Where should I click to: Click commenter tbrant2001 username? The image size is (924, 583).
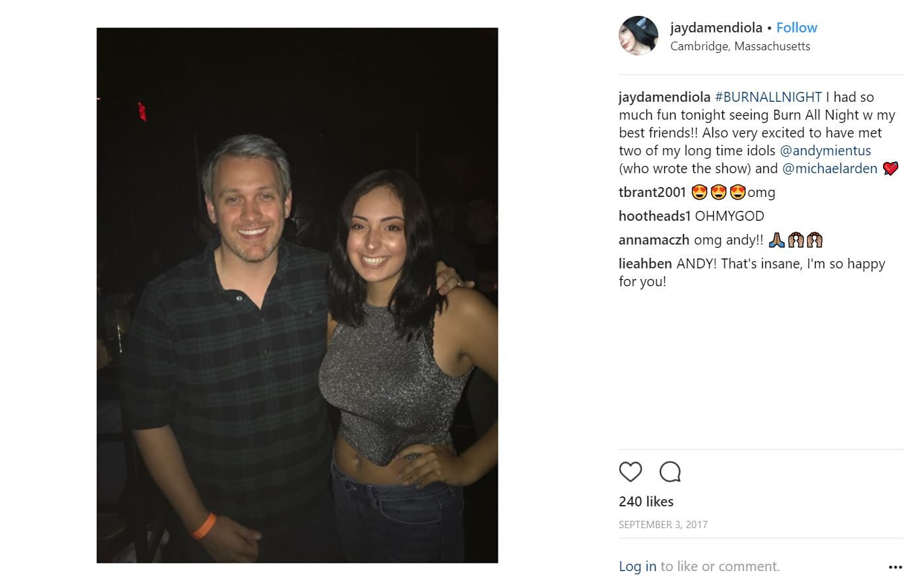tap(652, 192)
